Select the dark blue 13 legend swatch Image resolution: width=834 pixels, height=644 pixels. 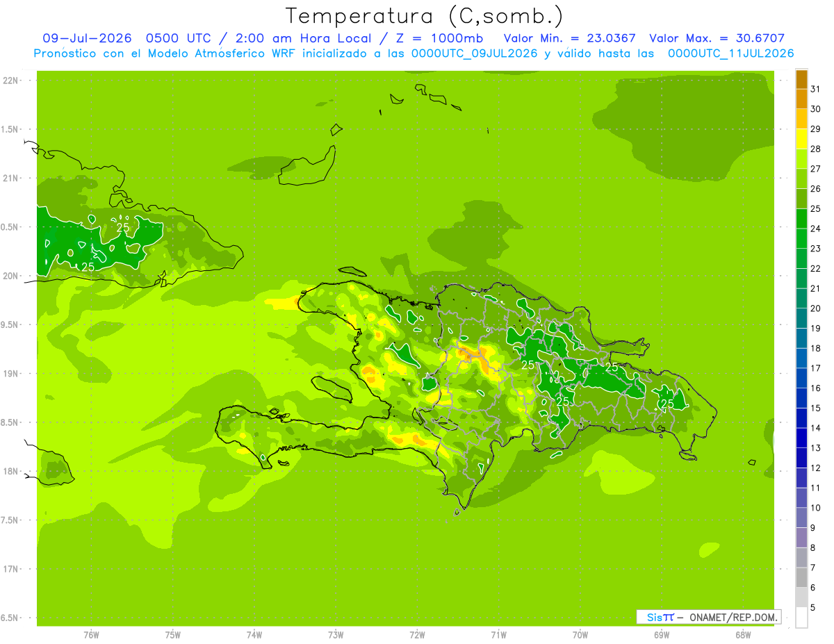click(801, 438)
